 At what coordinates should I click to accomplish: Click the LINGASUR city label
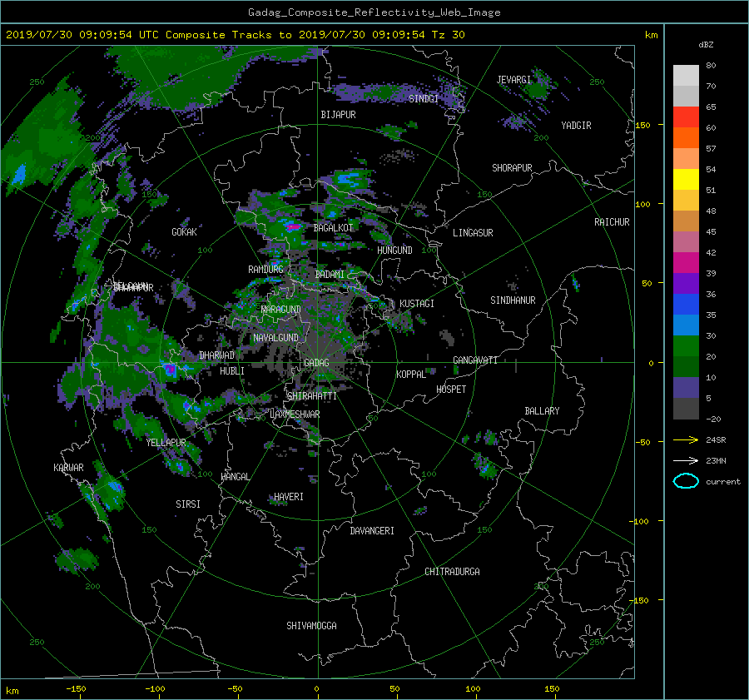(x=473, y=233)
